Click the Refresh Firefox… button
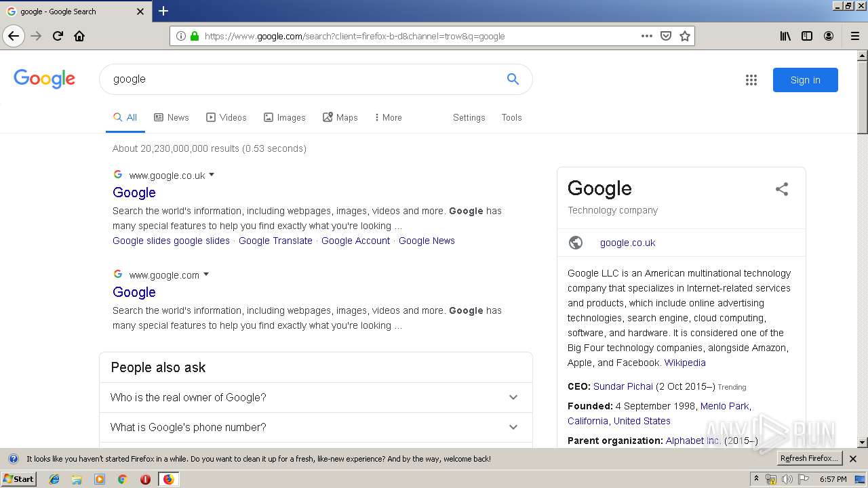 coord(809,459)
